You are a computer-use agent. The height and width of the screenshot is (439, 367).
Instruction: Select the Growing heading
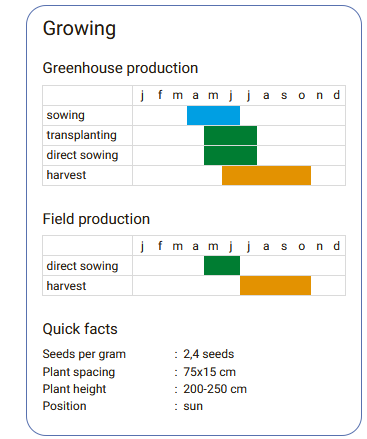(79, 29)
